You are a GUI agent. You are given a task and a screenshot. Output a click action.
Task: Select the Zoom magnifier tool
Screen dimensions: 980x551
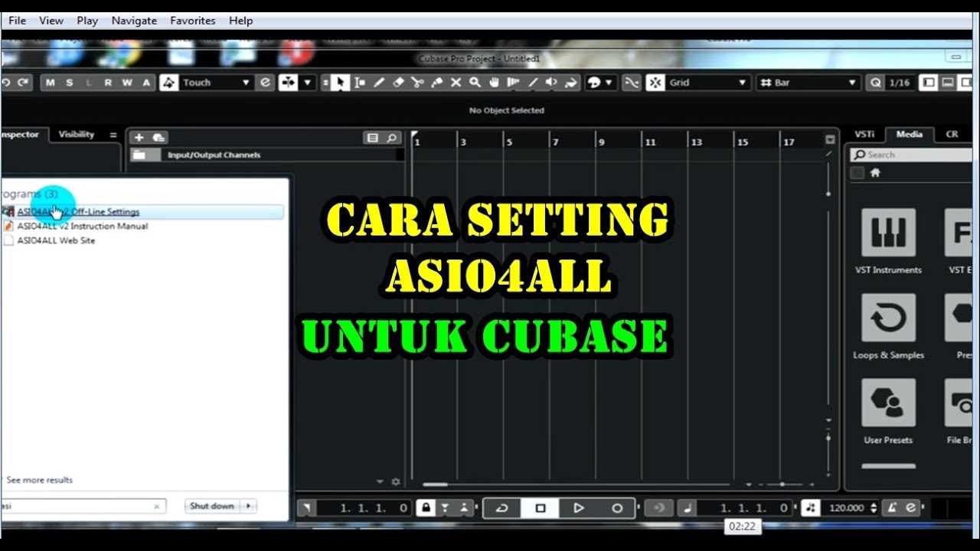point(475,83)
